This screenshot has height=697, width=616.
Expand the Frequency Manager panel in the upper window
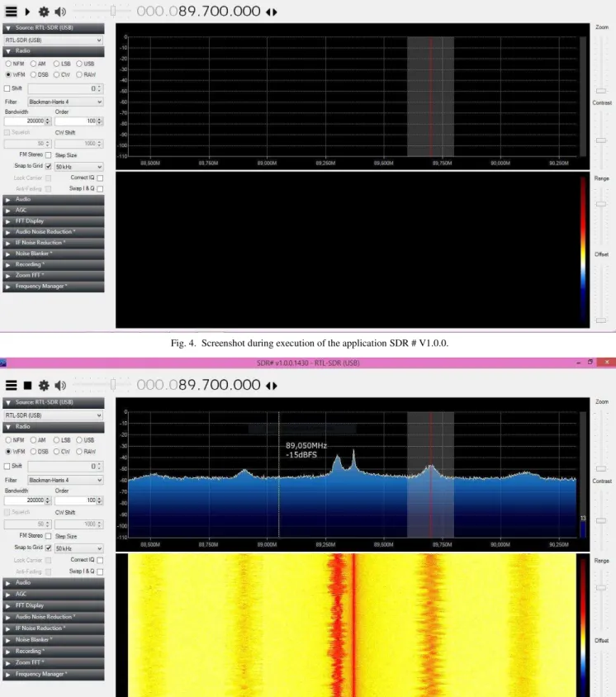(x=54, y=287)
